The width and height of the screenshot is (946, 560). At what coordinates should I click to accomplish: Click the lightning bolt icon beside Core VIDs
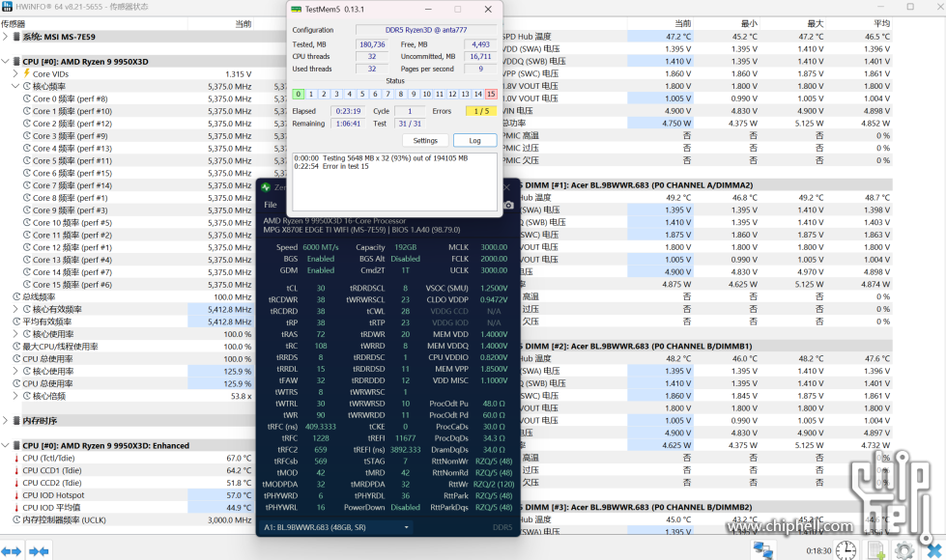(x=26, y=73)
